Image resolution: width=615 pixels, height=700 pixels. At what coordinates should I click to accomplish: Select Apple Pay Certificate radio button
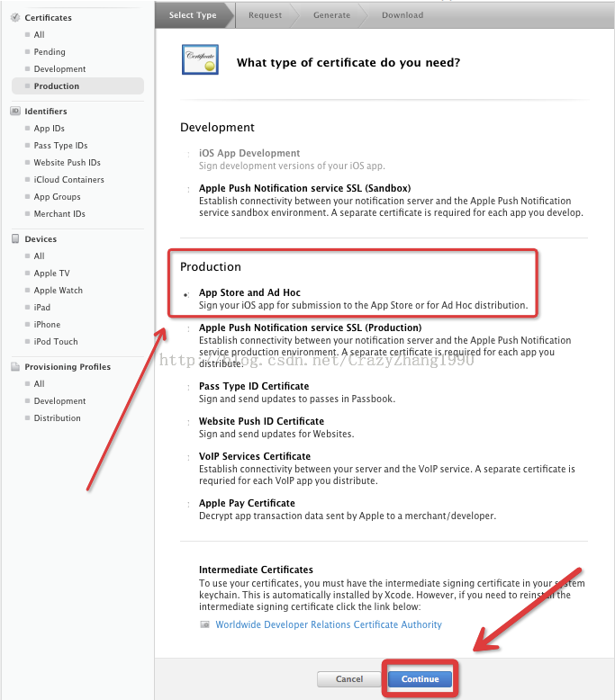pyautogui.click(x=188, y=504)
